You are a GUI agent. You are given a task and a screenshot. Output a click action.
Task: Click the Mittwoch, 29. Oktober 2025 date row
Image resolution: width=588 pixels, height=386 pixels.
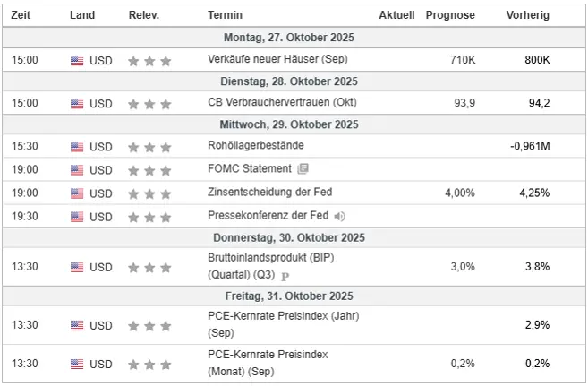(x=294, y=124)
